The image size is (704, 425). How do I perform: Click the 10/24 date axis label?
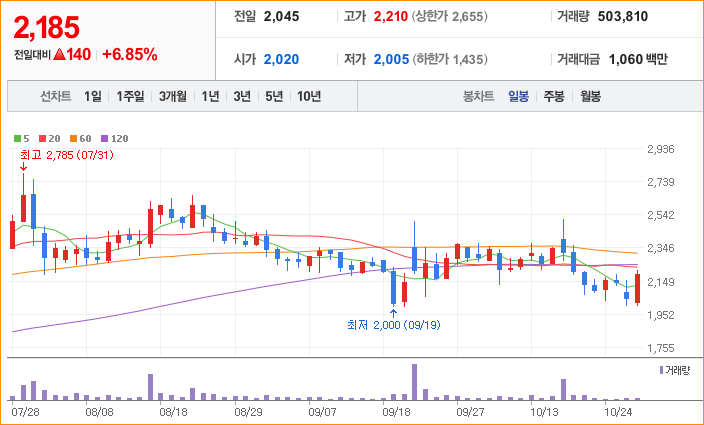click(618, 412)
